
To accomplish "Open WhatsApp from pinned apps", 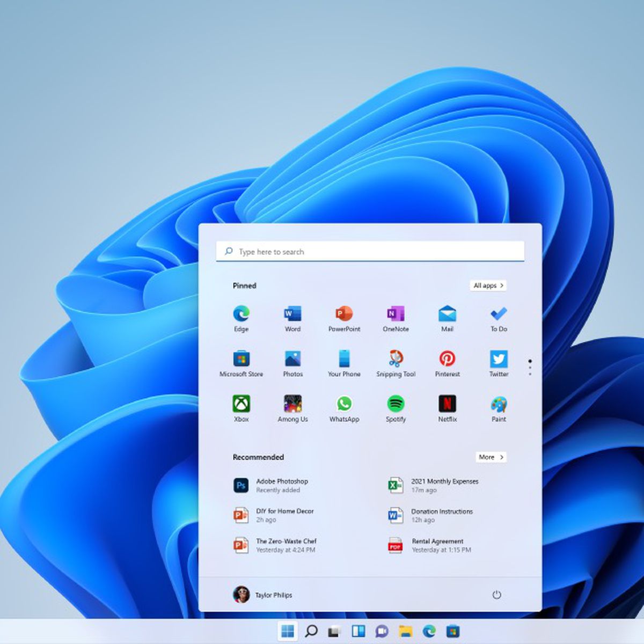I will point(344,409).
